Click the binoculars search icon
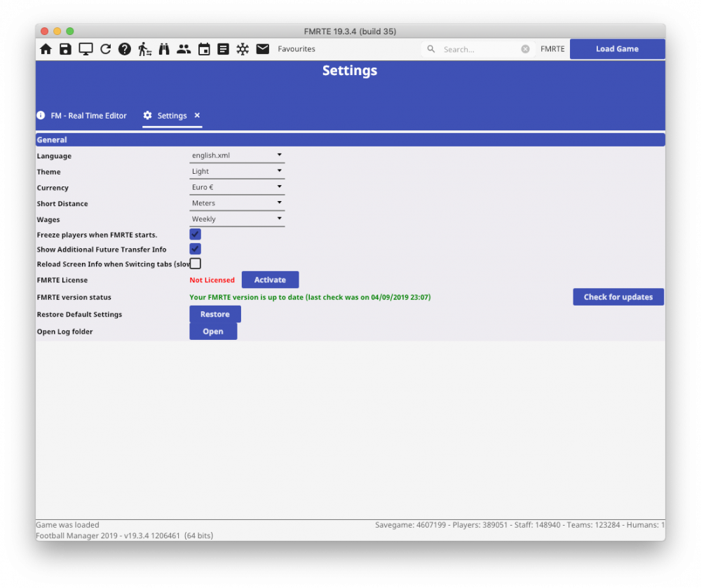 pos(164,49)
